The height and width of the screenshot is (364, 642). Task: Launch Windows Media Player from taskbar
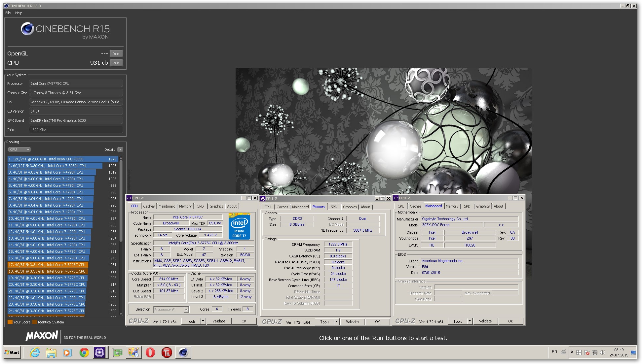67,352
